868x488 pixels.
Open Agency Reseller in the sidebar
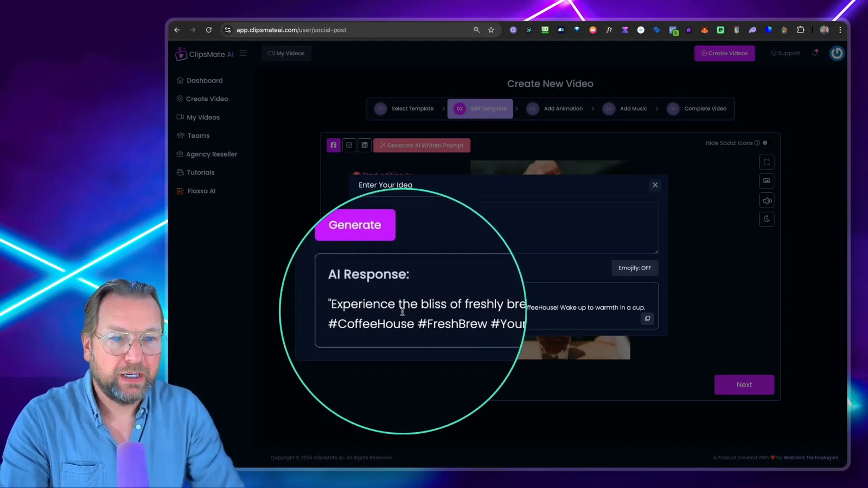[207, 154]
